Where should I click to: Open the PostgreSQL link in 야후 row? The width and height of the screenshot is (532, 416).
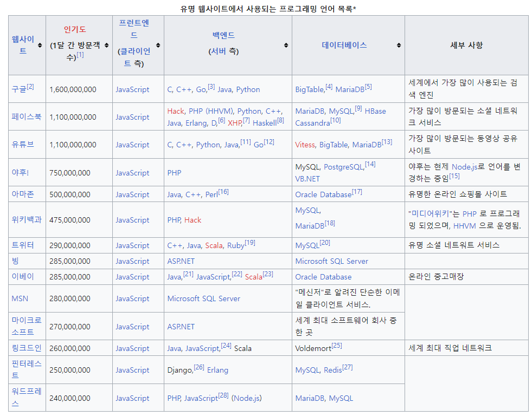click(x=344, y=167)
